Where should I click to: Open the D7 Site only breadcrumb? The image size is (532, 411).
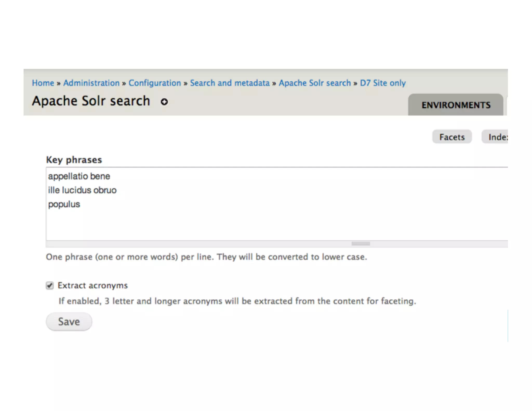click(x=383, y=83)
